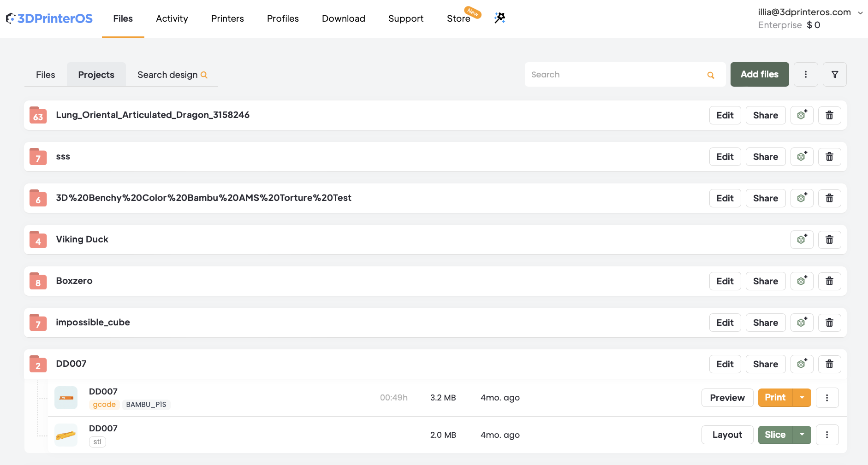Open the Slice button dropdown arrow
The height and width of the screenshot is (465, 868).
[801, 435]
